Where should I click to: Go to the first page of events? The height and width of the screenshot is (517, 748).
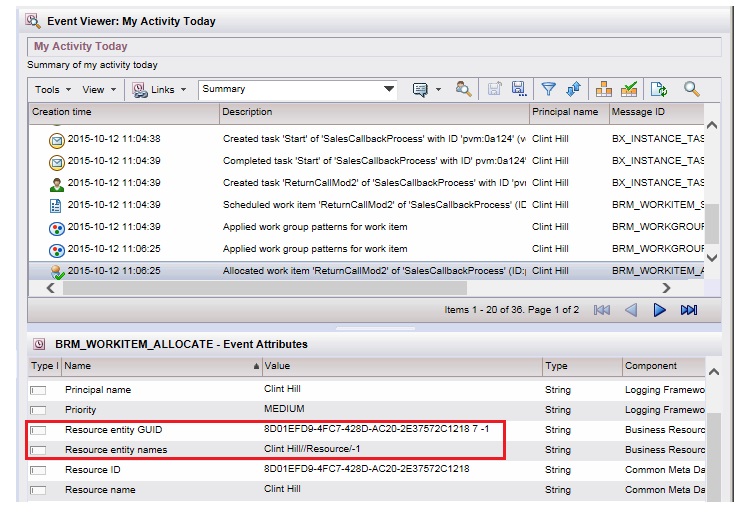pos(602,310)
